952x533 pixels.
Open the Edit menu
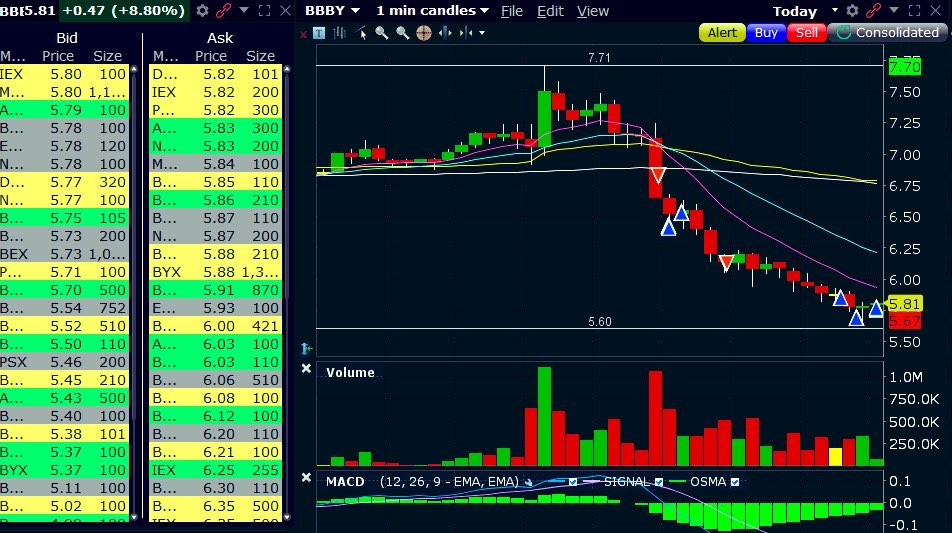point(550,11)
